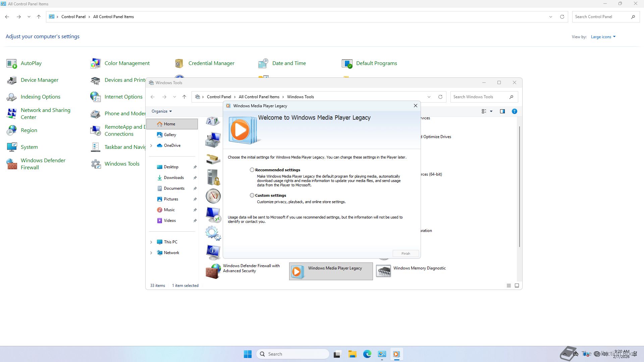Click the Finish button in the dialog
644x362 pixels.
[x=406, y=254]
